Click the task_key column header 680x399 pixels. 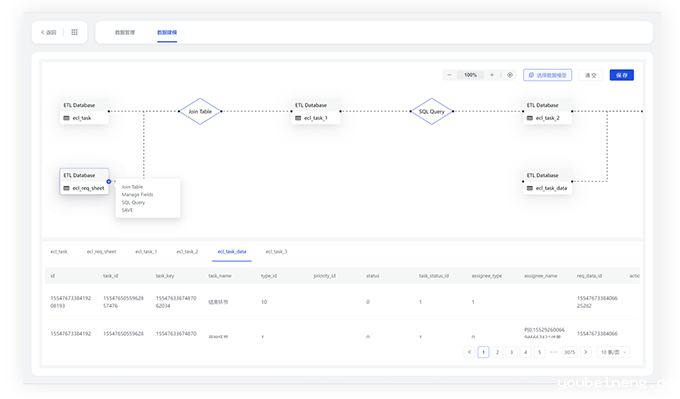[165, 276]
